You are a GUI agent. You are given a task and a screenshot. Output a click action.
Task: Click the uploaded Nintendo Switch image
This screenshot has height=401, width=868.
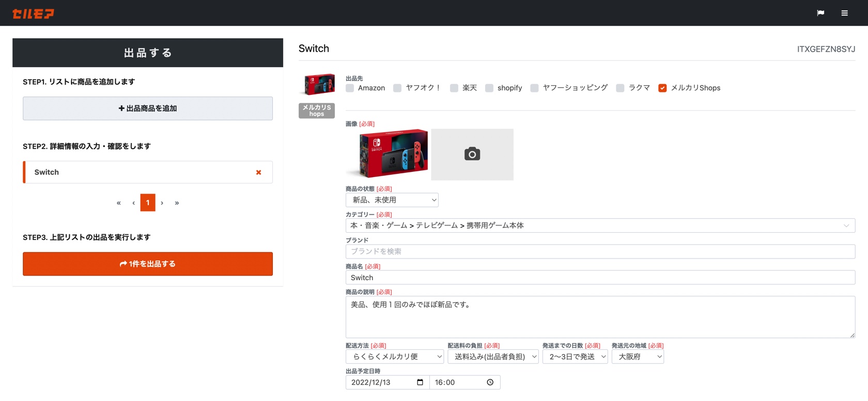pyautogui.click(x=388, y=154)
